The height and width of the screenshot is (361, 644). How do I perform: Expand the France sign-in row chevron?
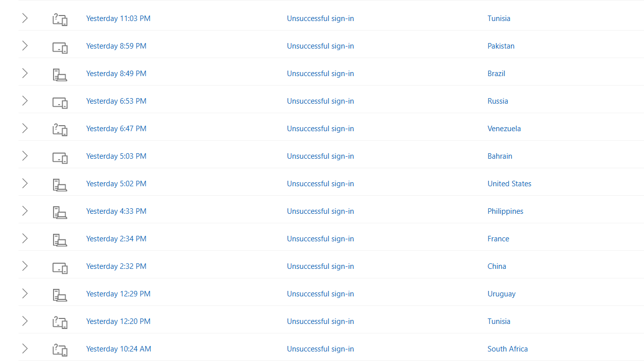pyautogui.click(x=25, y=238)
